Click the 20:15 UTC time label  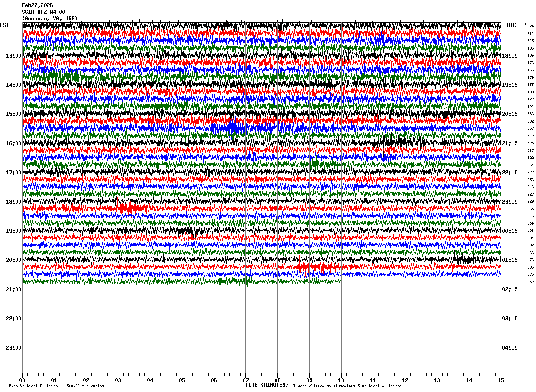[x=510, y=114]
